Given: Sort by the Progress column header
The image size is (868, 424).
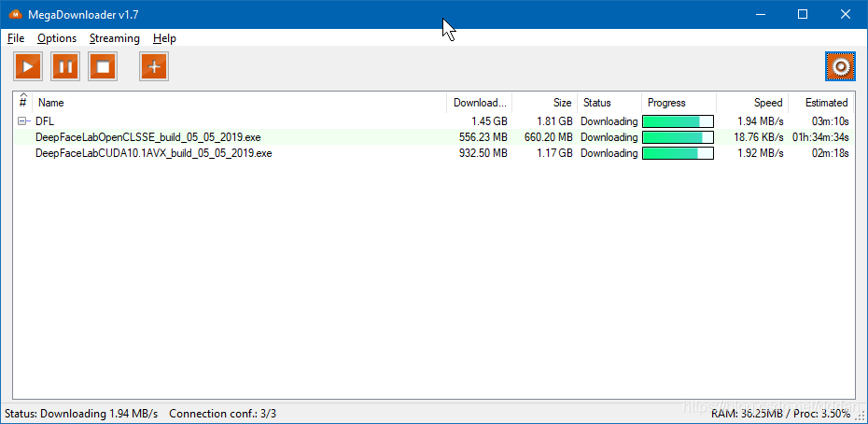Looking at the screenshot, I should (x=679, y=102).
